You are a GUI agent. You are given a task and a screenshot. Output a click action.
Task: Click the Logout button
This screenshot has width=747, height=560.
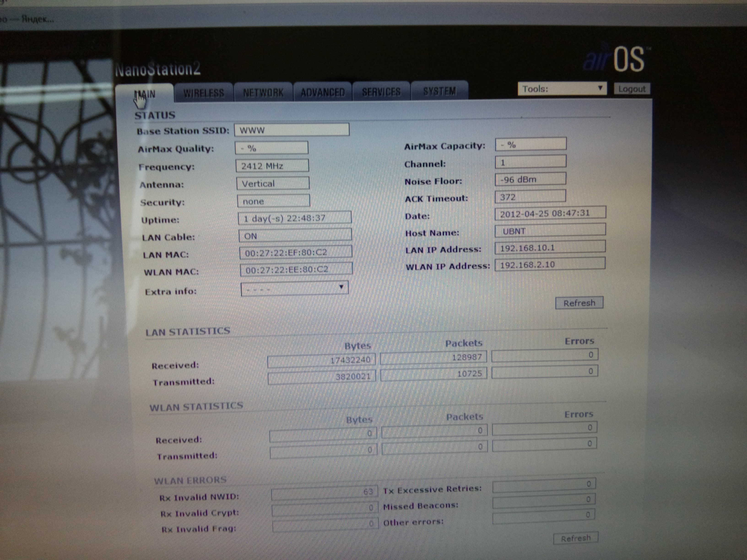(x=632, y=89)
